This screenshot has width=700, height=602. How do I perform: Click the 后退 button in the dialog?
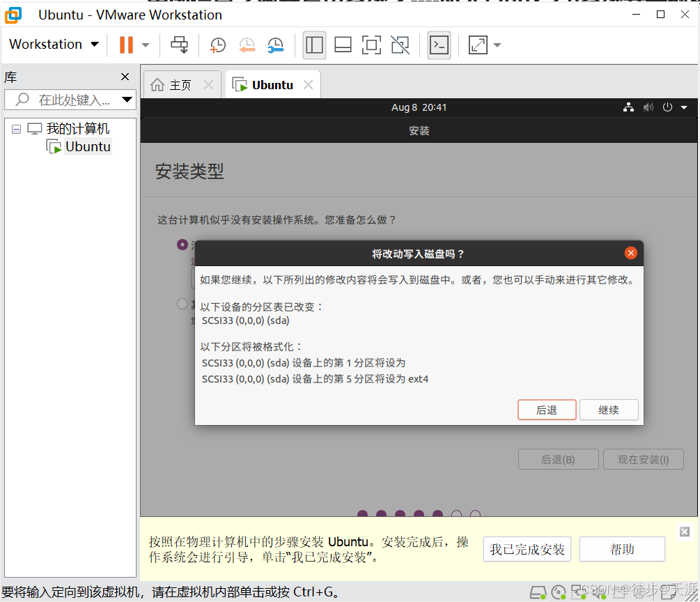(547, 410)
